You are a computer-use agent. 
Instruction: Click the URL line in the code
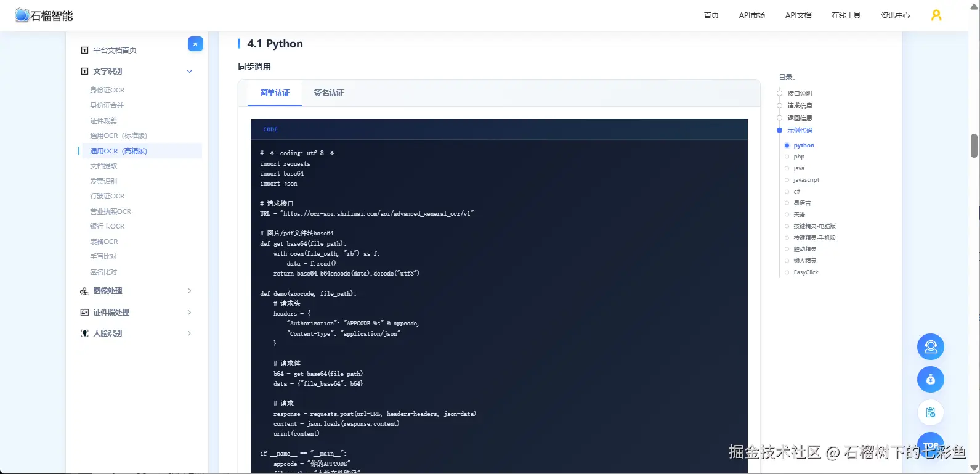click(367, 214)
